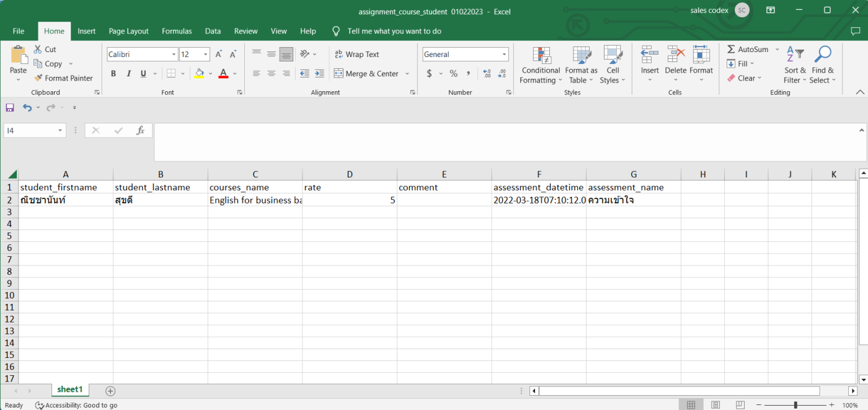Switch to the Page Layout tab
The image size is (868, 410).
(x=128, y=31)
